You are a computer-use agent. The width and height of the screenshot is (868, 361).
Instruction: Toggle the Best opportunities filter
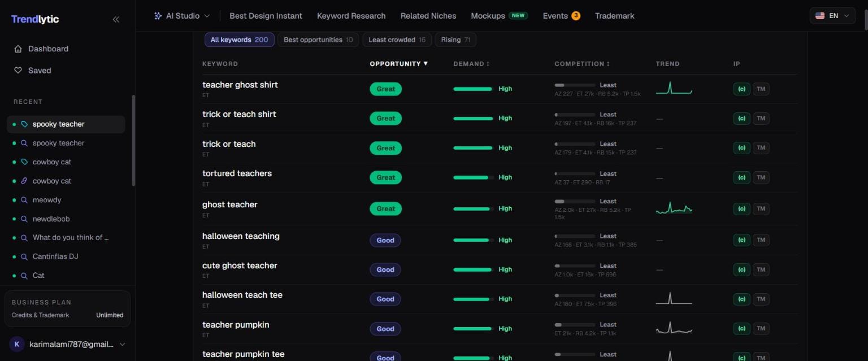tap(318, 40)
